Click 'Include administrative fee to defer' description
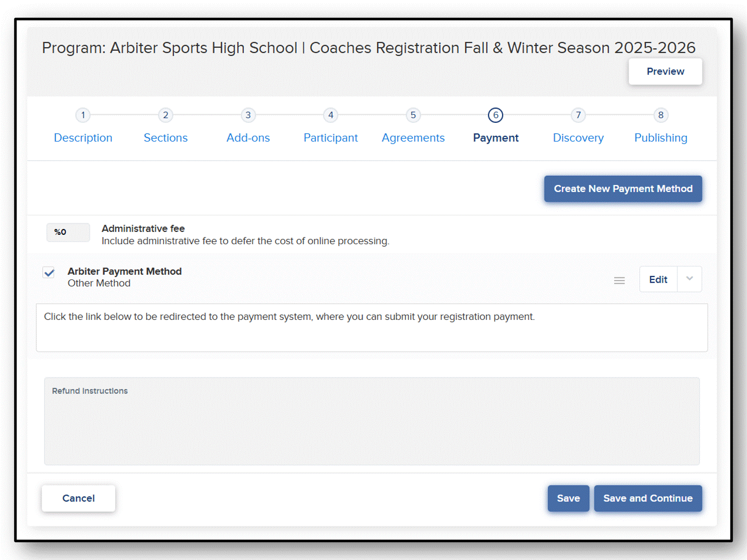The height and width of the screenshot is (560, 747). [245, 241]
